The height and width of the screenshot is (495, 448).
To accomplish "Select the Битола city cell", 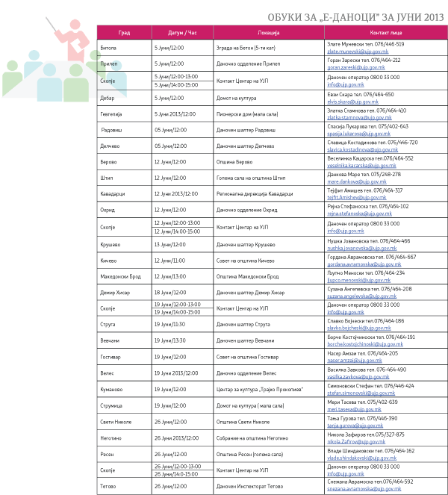I will [112, 48].
